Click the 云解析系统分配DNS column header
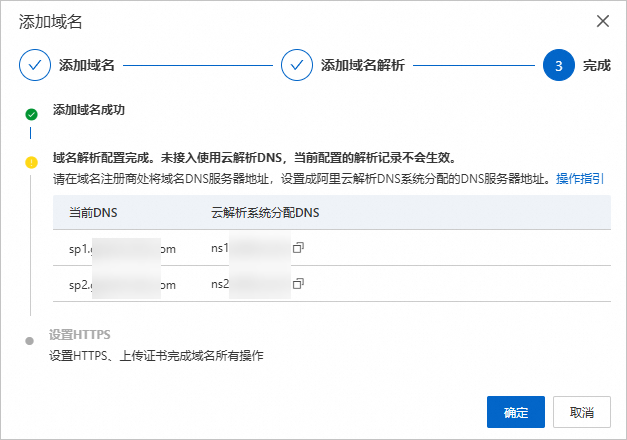This screenshot has width=627, height=440. coord(265,212)
